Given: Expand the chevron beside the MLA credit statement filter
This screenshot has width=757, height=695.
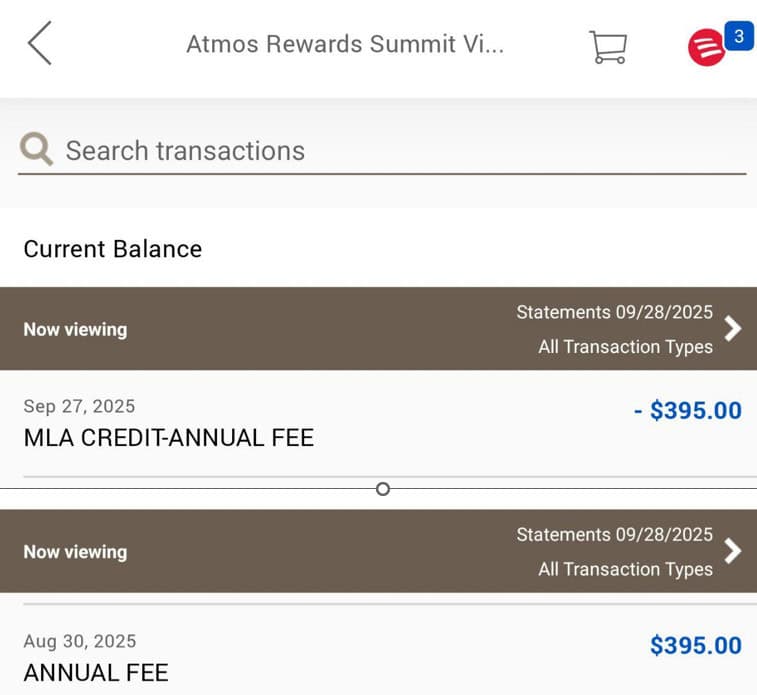Looking at the screenshot, I should pyautogui.click(x=733, y=329).
